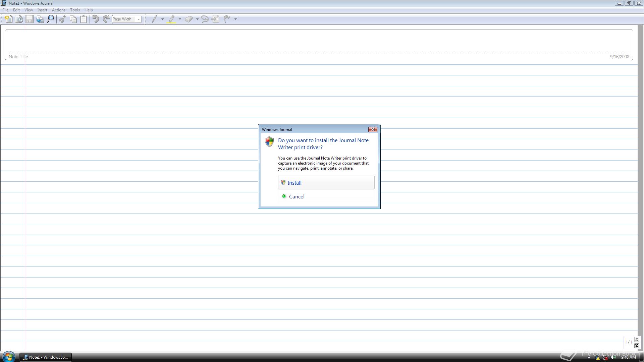Click the security alert tray icon
This screenshot has height=362, width=644.
(x=597, y=357)
